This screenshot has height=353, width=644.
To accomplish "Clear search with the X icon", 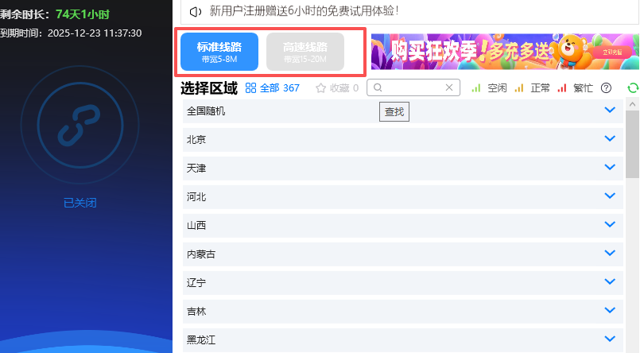I will pyautogui.click(x=449, y=87).
